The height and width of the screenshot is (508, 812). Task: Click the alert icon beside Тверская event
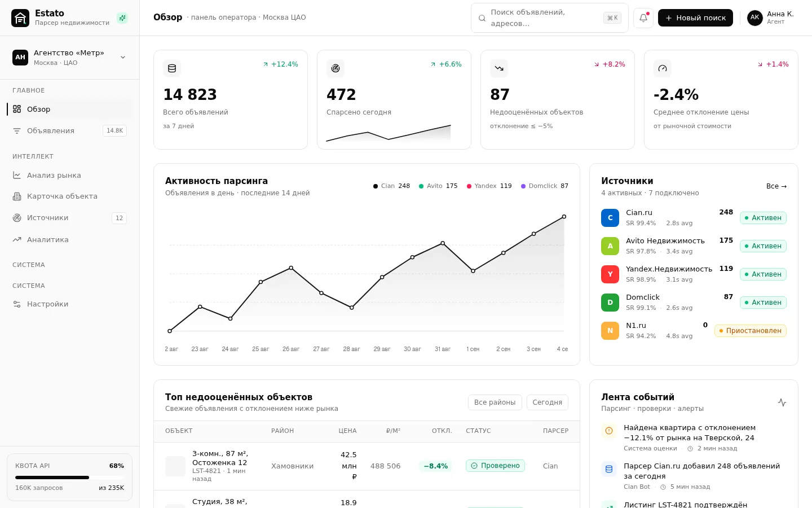click(609, 431)
